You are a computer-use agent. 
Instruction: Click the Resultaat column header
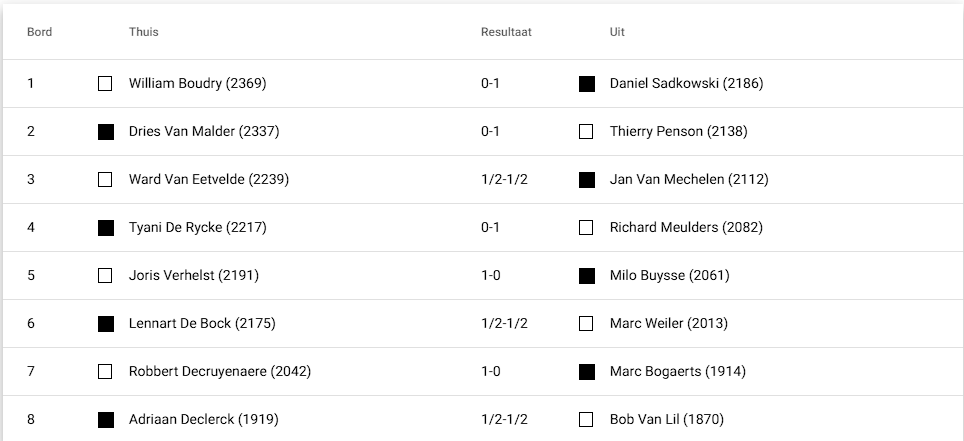click(506, 32)
